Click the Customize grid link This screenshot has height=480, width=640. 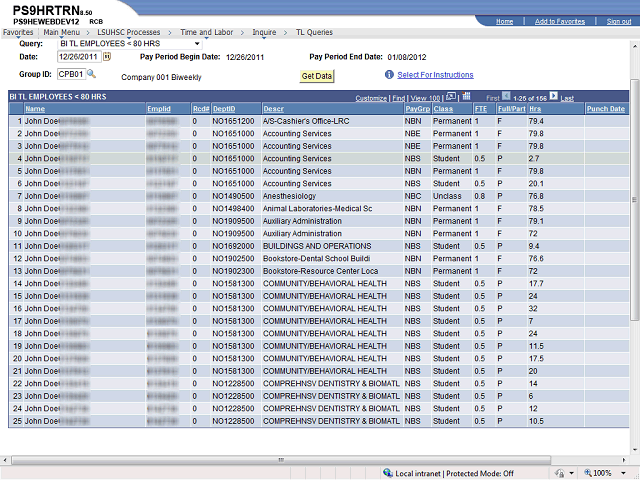tap(370, 98)
